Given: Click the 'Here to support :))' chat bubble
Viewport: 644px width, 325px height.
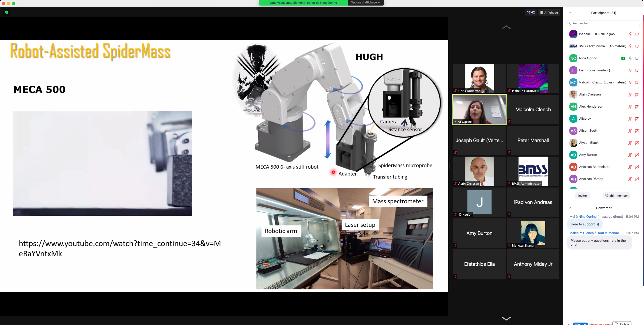Looking at the screenshot, I should 585,224.
